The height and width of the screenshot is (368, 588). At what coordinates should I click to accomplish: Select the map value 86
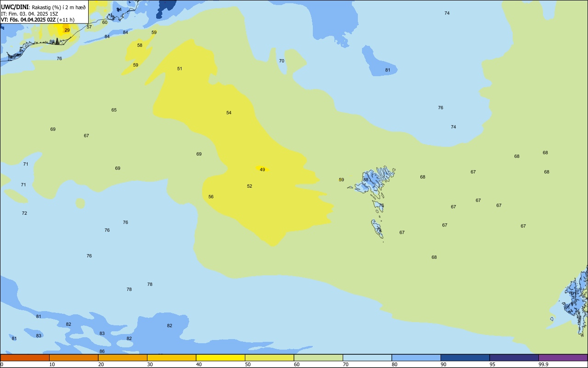102,351
